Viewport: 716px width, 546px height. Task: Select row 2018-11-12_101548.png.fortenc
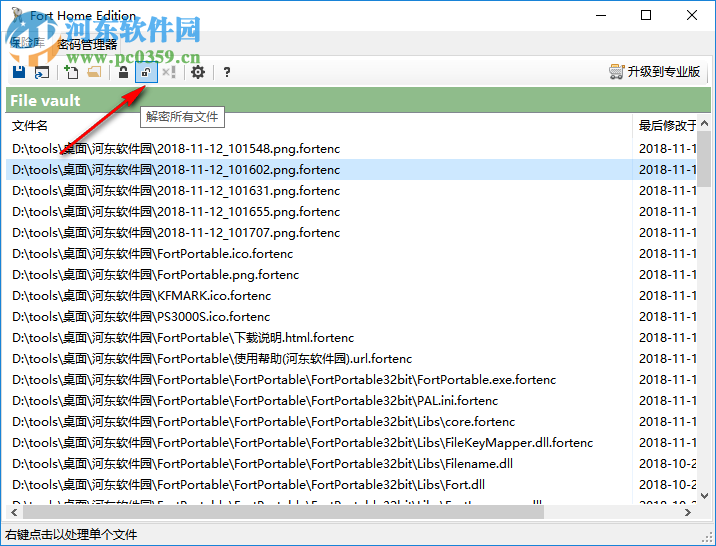[x=351, y=149]
